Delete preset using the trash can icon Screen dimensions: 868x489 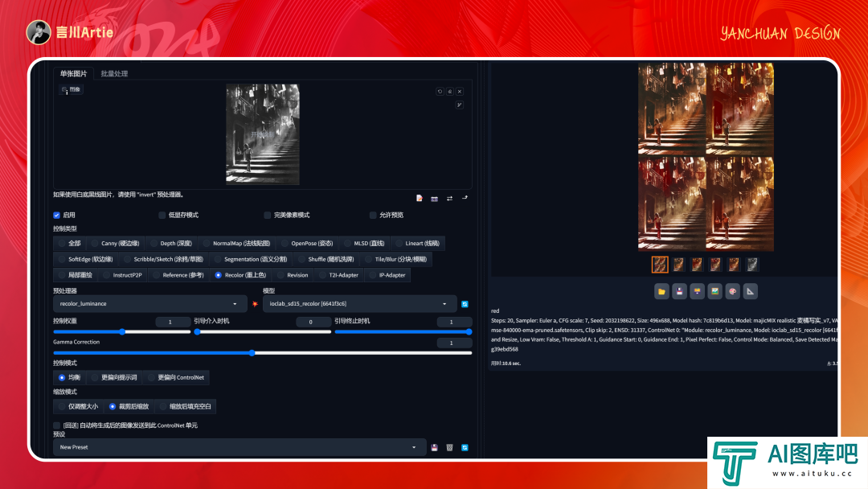[450, 447]
